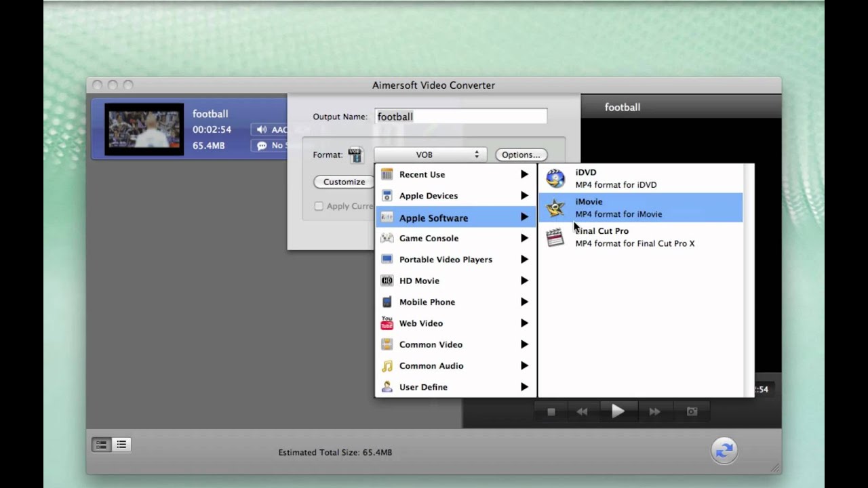868x488 pixels.
Task: Click the snapshot camera icon
Action: [x=692, y=411]
